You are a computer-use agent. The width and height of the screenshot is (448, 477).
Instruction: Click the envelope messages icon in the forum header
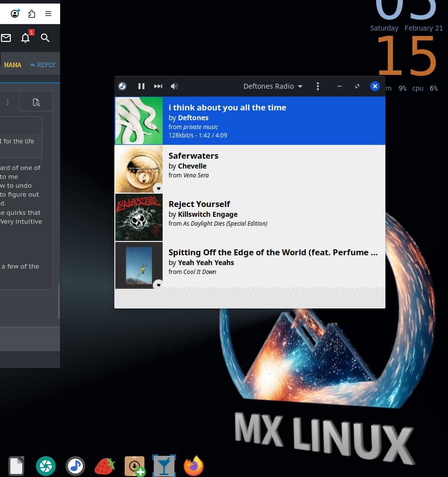click(6, 38)
